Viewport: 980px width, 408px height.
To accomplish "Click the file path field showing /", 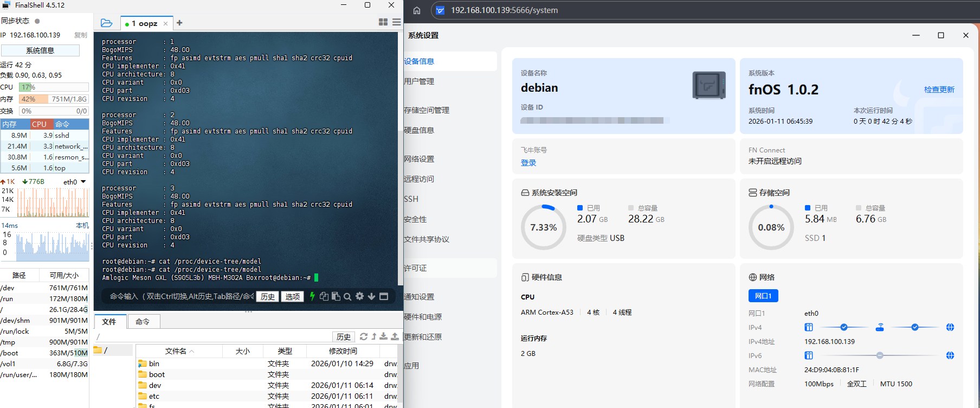I will 213,337.
